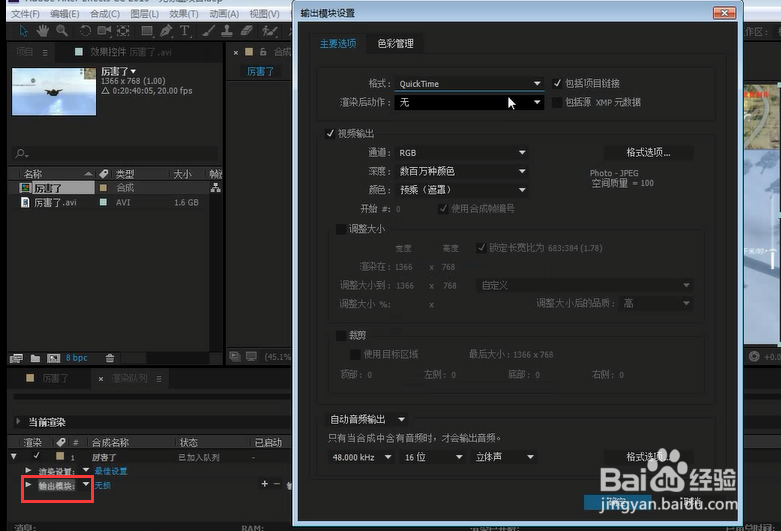The height and width of the screenshot is (531, 781).
Task: Collapse the 厉害了 render queue item
Action: tap(14, 456)
